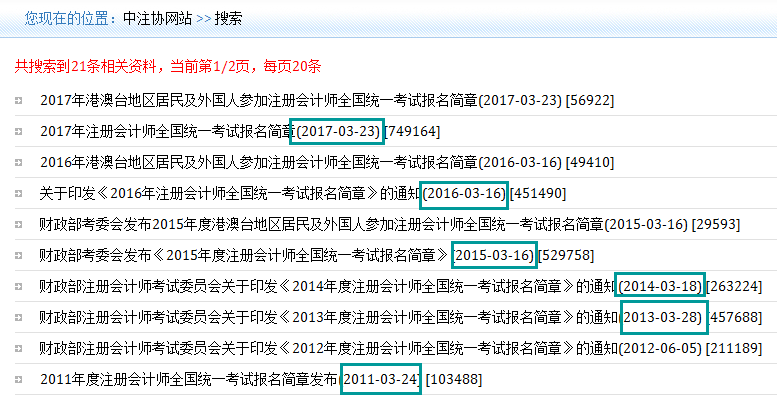Image resolution: width=777 pixels, height=401 pixels.
Task: Click the view count [29593]
Action: click(716, 225)
